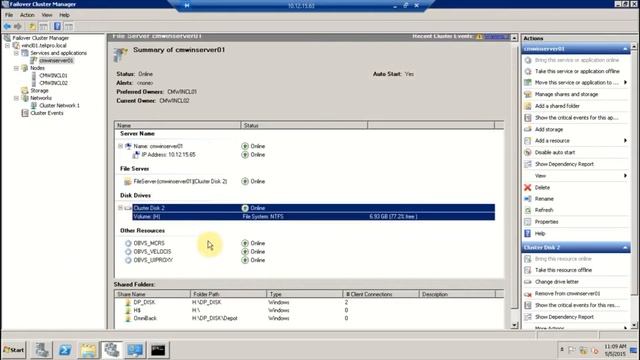Open the View menu in menu bar
The height and width of the screenshot is (360, 640).
click(x=47, y=15)
